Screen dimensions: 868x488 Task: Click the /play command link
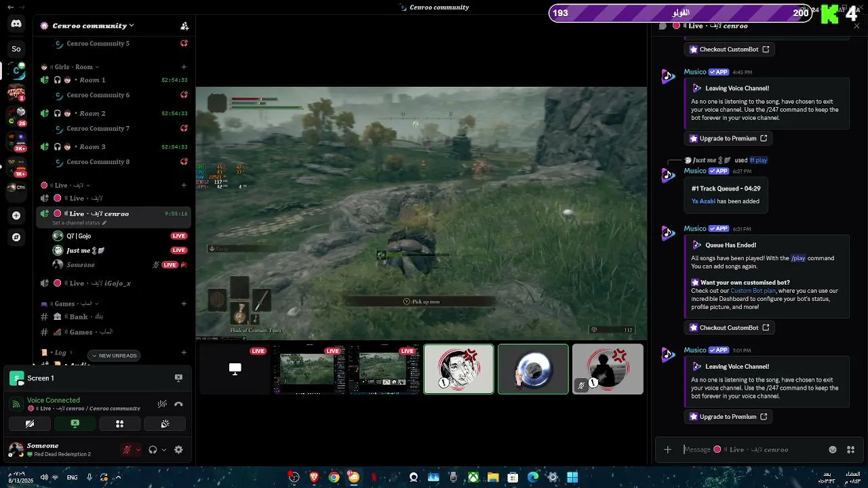click(798, 258)
